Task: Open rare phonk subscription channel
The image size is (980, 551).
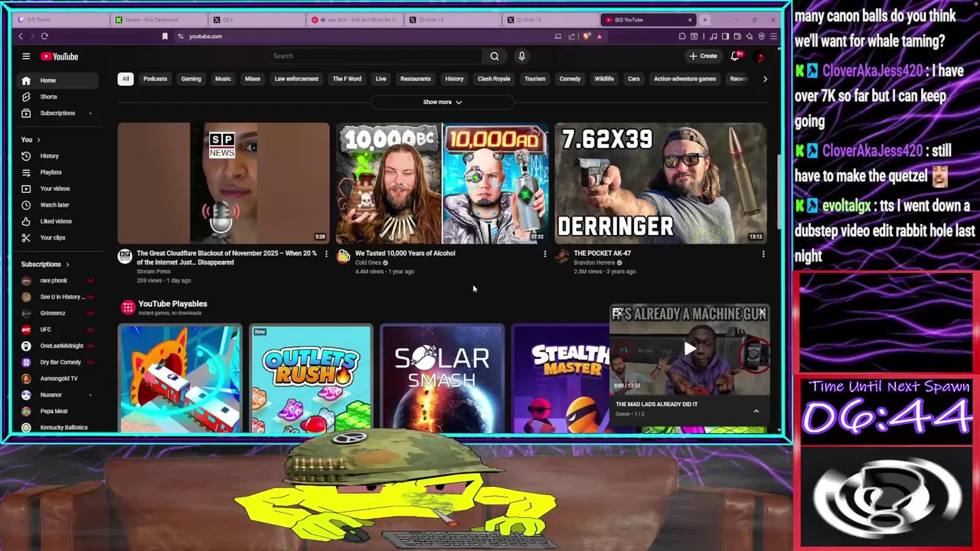Action: 59,281
